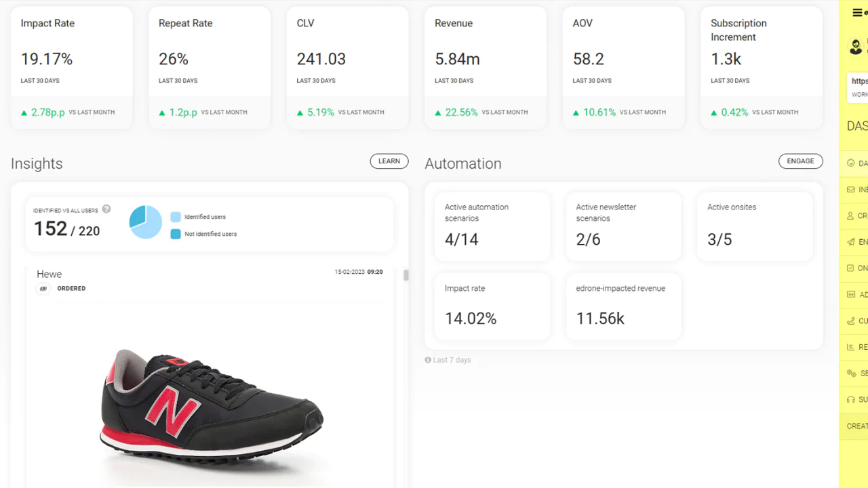The image size is (868, 488).
Task: Click the LEARN button beside Insights
Action: (389, 161)
